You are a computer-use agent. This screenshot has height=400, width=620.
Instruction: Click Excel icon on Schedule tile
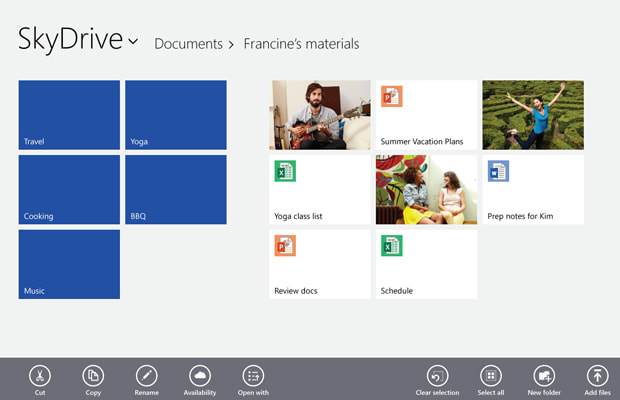(391, 246)
